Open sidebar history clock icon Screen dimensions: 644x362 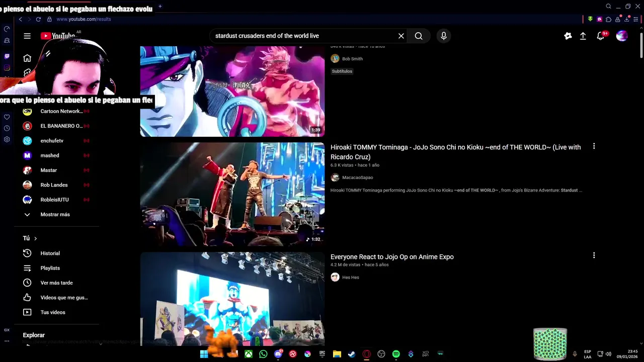[7, 128]
